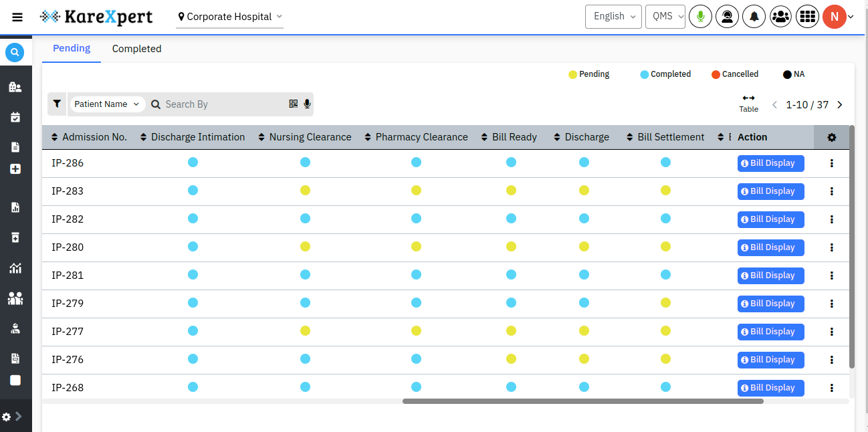Viewport: 868px width, 432px height.
Task: Click the apps grid icon in header
Action: point(807,16)
